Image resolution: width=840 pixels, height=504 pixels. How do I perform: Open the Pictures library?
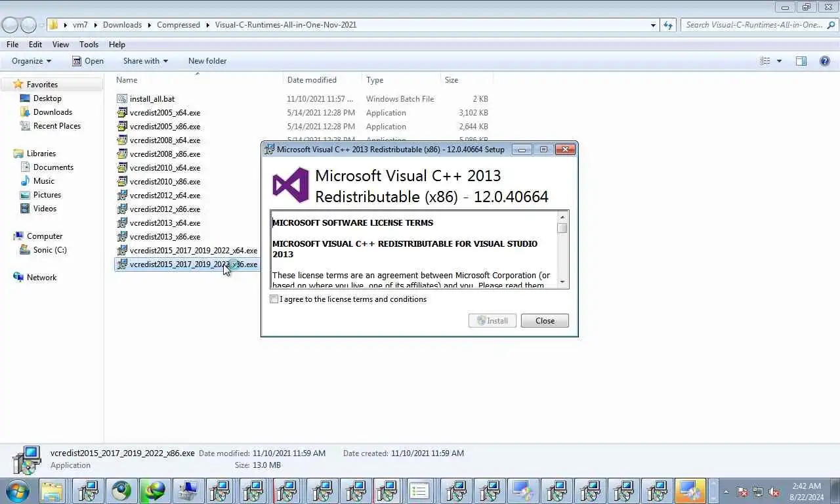[x=47, y=195]
